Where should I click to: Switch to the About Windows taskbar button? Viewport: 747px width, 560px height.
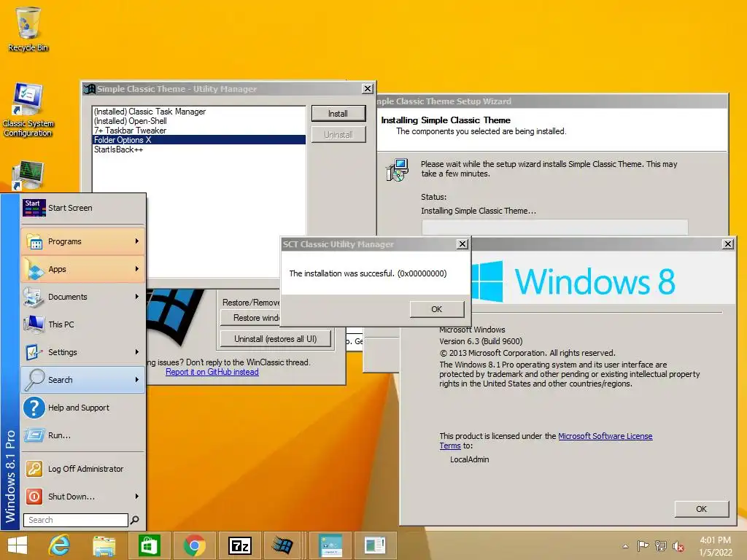pos(375,545)
